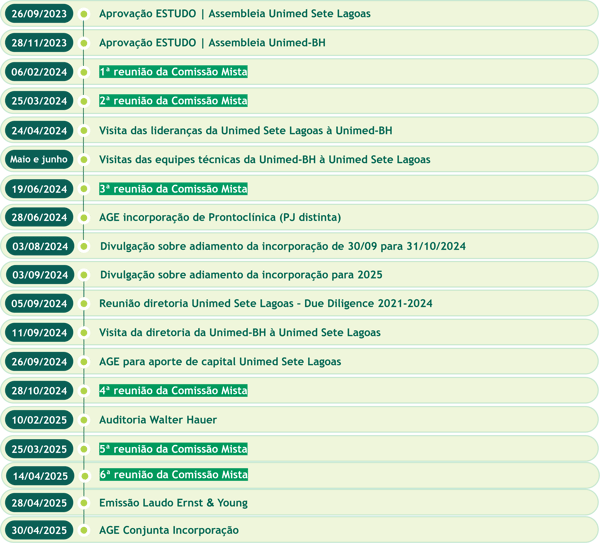600x543 pixels.
Task: Click timeline dot beside 05/09/2024
Action: 84,304
